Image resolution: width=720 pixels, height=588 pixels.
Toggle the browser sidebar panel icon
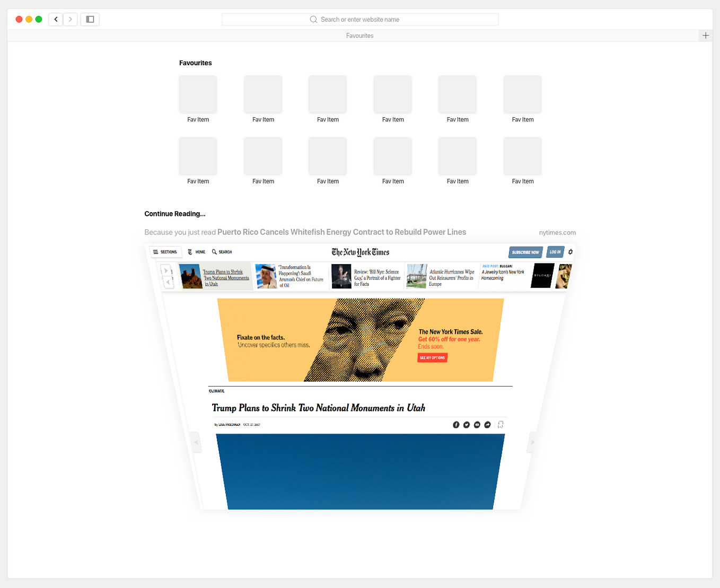click(x=90, y=19)
